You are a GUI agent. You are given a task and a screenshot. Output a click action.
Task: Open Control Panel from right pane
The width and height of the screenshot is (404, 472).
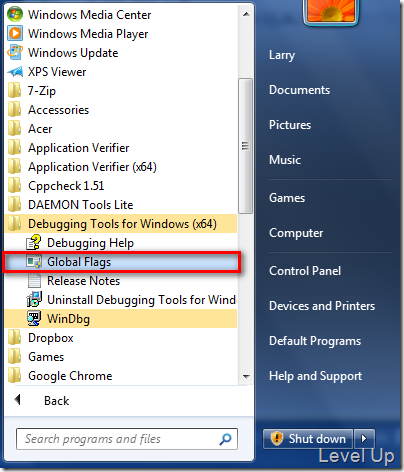click(x=305, y=271)
